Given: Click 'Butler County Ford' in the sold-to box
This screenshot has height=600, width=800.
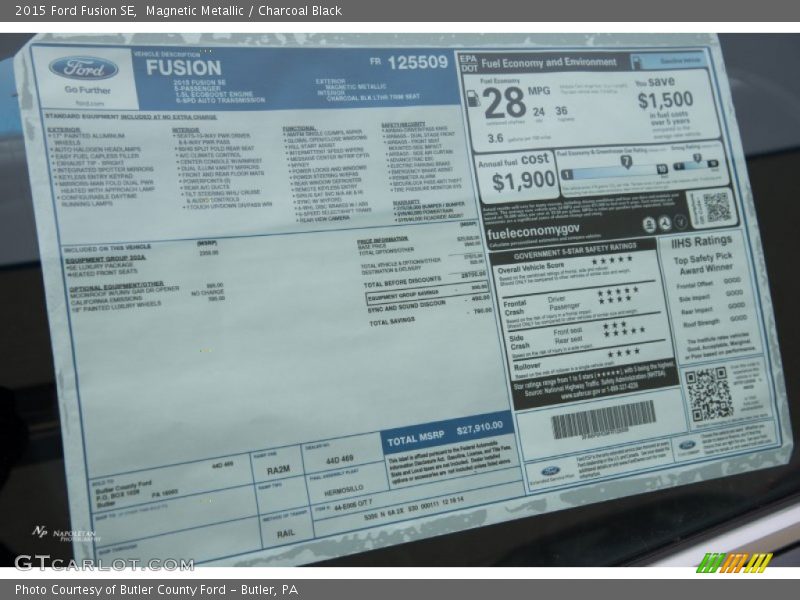Looking at the screenshot, I should pos(124,487).
